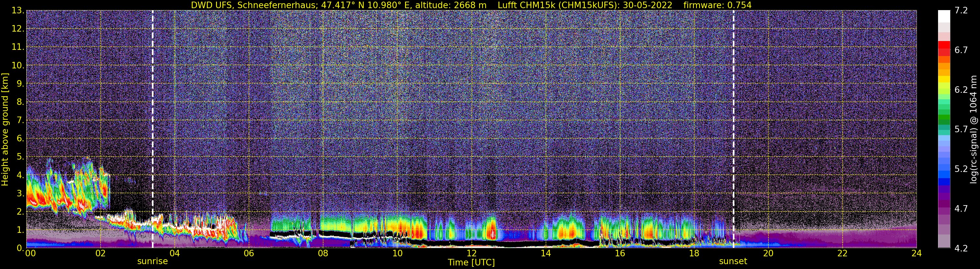The height and width of the screenshot is (269, 980).
Task: Click the 14 time tick label
Action: click(545, 253)
